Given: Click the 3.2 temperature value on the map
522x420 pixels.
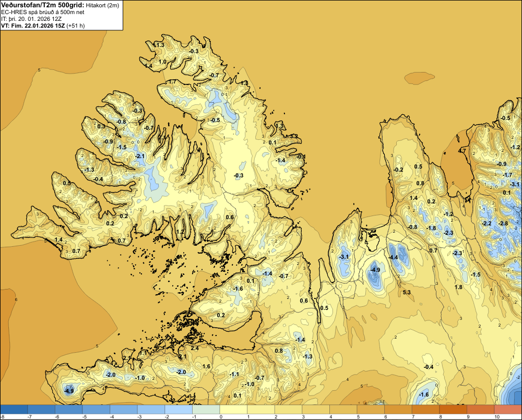Looking at the screenshot, I should tap(293, 136).
